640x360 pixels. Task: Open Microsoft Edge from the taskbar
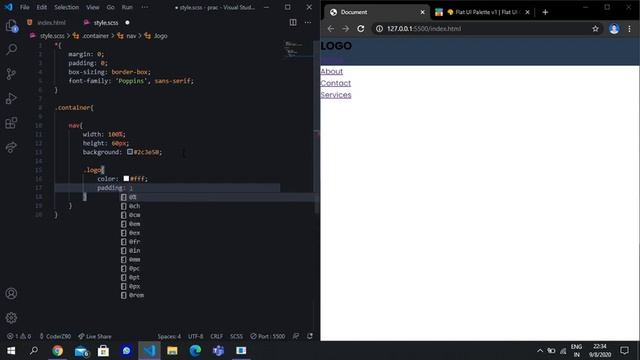coord(195,351)
